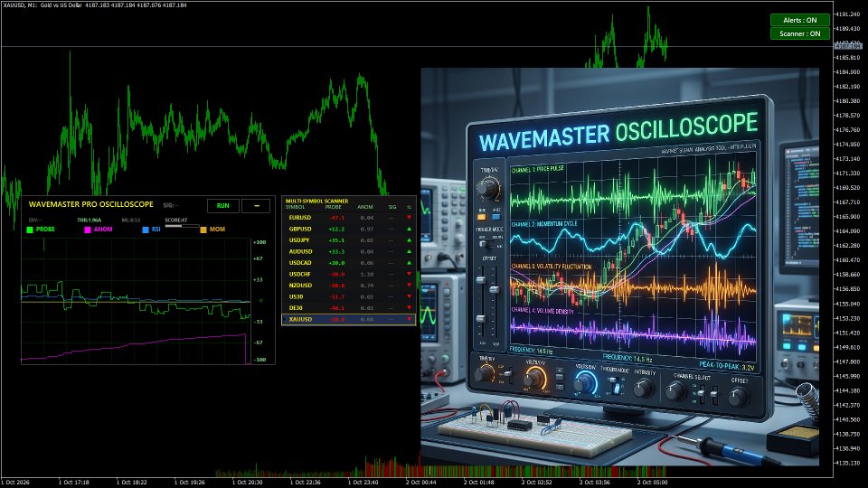The height and width of the screenshot is (488, 868).
Task: Click the 0.97 anomaly value for GBPUSD
Action: pos(366,229)
